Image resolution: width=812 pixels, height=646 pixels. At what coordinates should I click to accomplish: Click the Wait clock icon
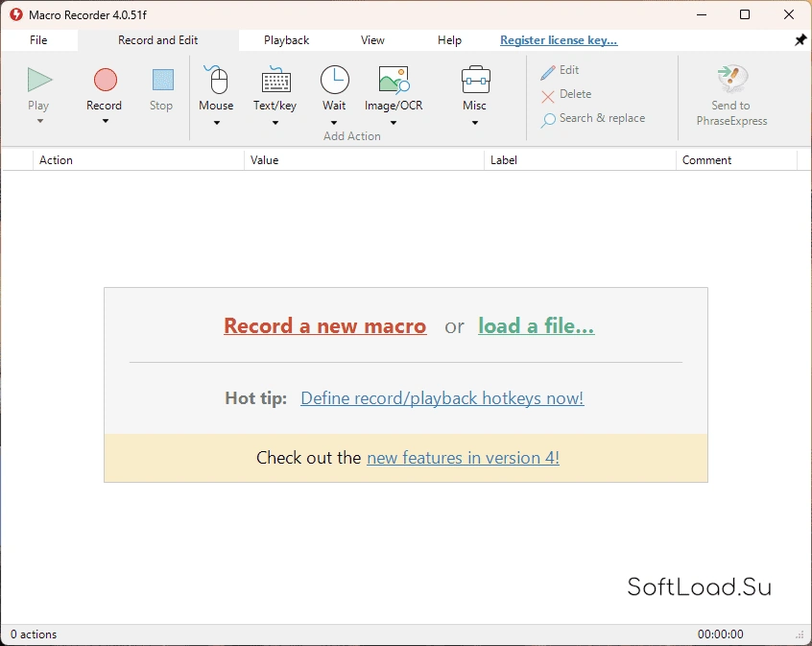point(335,80)
